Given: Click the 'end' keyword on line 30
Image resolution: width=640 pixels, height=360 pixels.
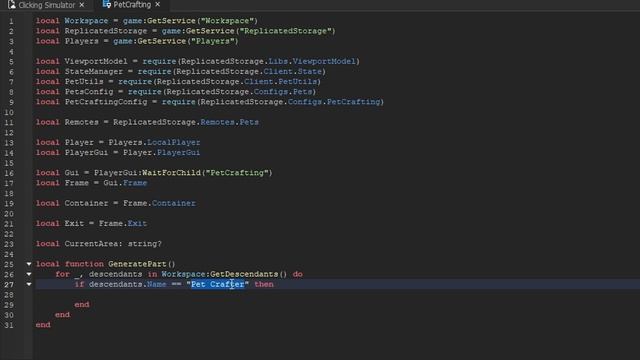Looking at the screenshot, I should (x=62, y=315).
